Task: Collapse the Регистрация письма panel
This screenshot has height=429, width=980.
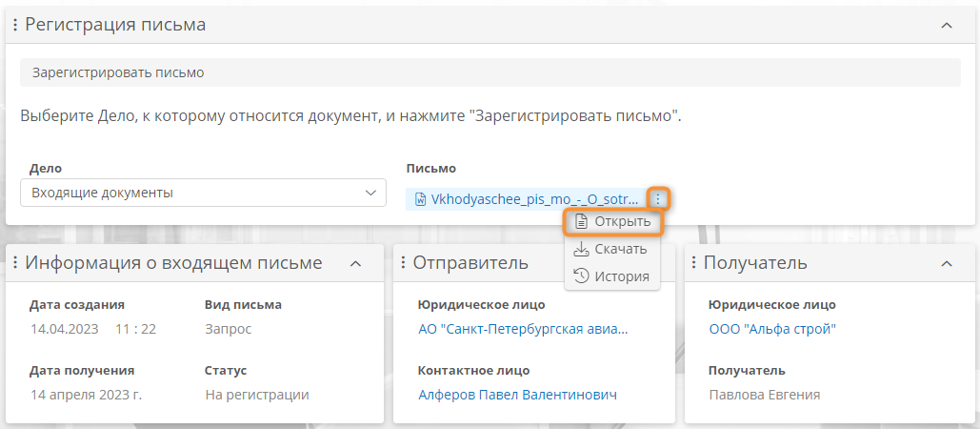Action: [x=947, y=26]
